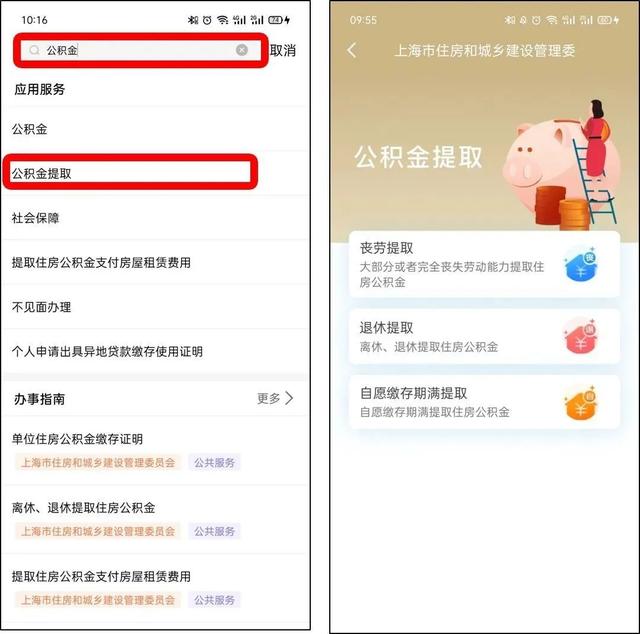The image size is (640, 634).
Task: Open 个人申请出具异地贷款缴存使用证明
Action: tap(155, 351)
